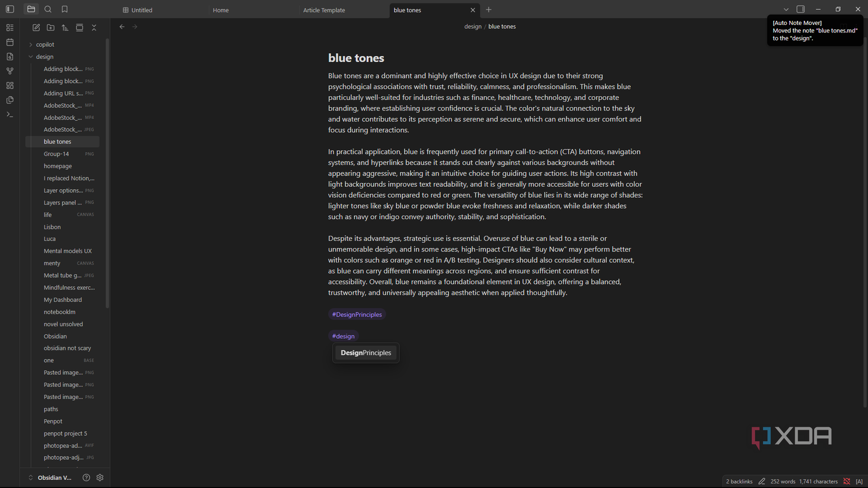Collapse the left sidebar with the toggle icon
The height and width of the screenshot is (488, 868).
(10, 9)
